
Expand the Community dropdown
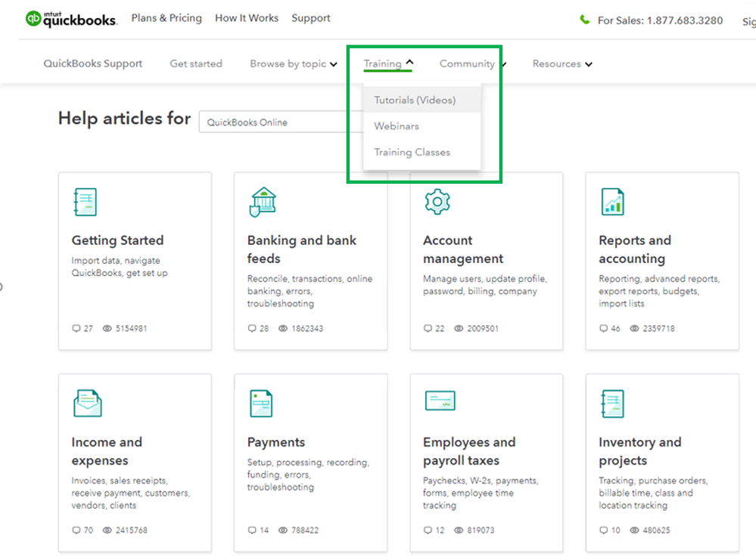[472, 64]
